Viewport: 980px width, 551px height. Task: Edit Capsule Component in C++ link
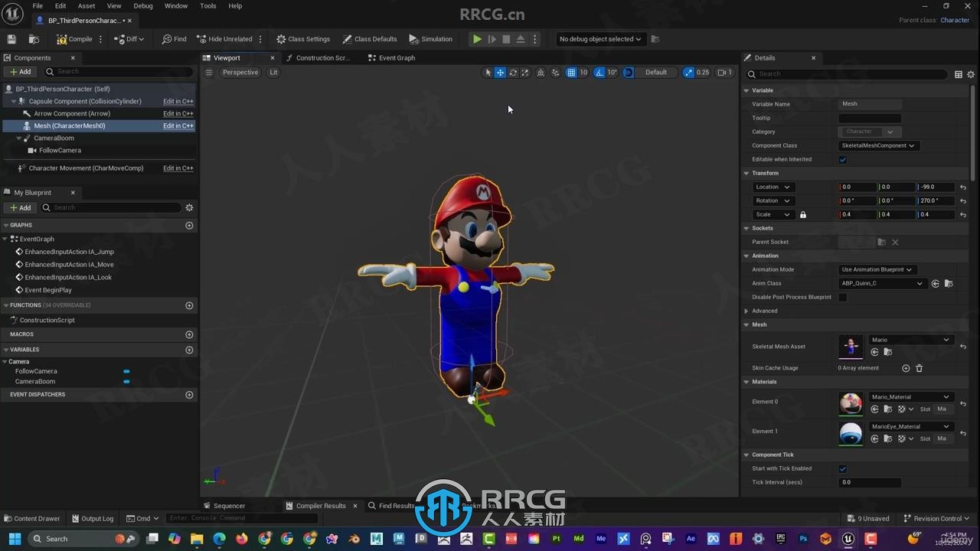pos(178,102)
